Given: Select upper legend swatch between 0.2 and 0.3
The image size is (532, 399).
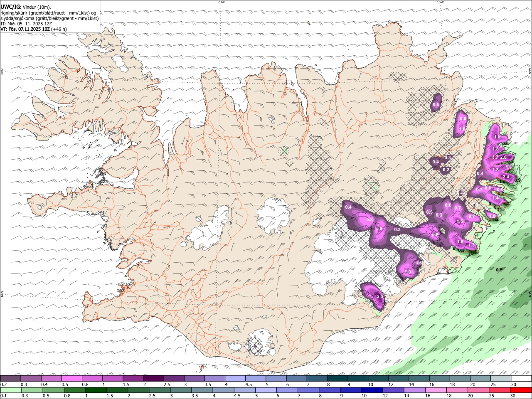Looking at the screenshot, I should (x=10, y=379).
